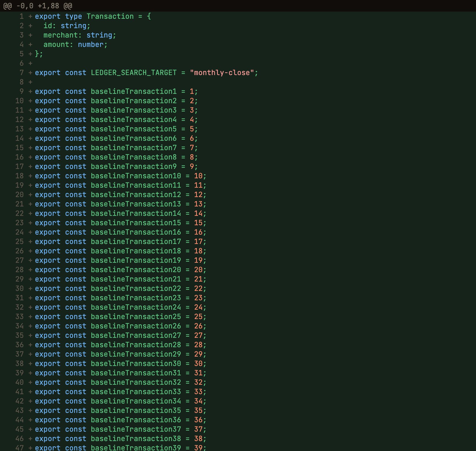Image resolution: width=476 pixels, height=451 pixels.
Task: Select "id: string;" on line 2
Action: [x=67, y=26]
